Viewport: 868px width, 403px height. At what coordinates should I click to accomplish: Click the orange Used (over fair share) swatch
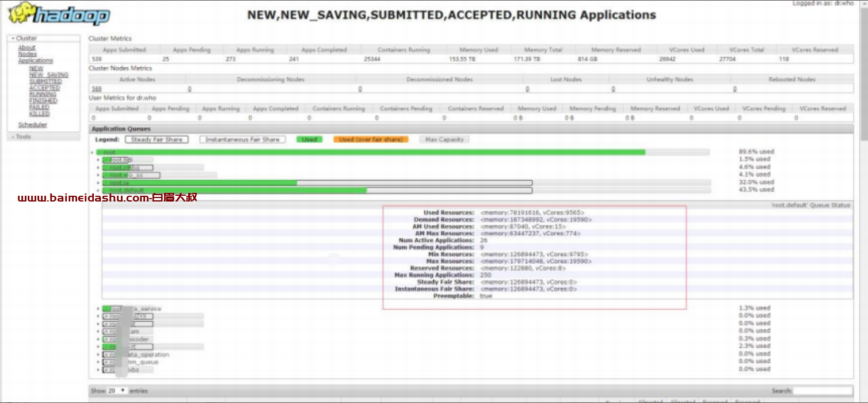370,139
